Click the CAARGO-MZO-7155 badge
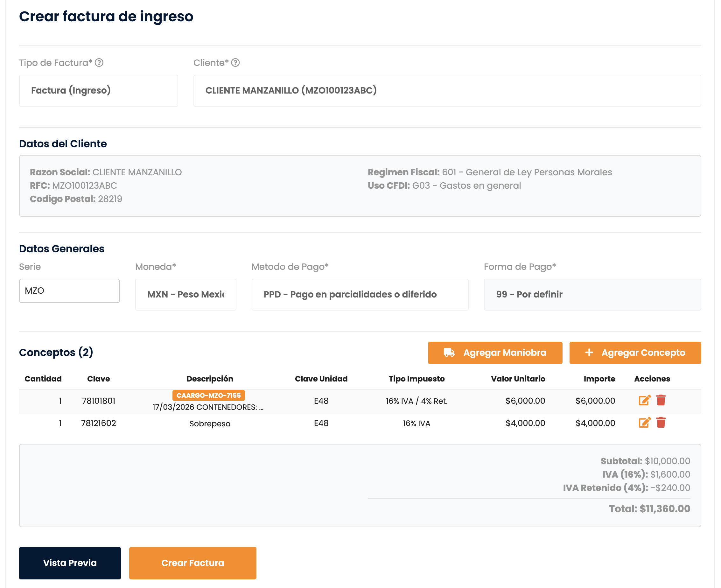Screen dimensions: 721x588 coord(208,395)
